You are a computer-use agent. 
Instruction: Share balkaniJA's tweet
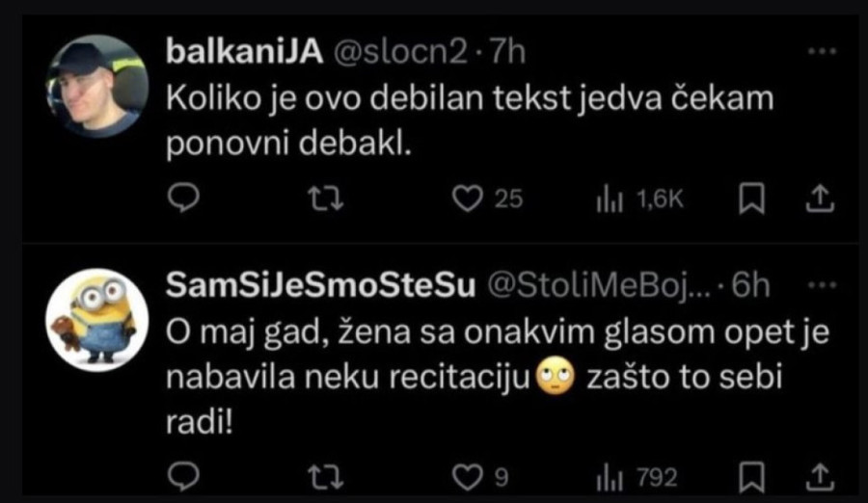point(818,198)
